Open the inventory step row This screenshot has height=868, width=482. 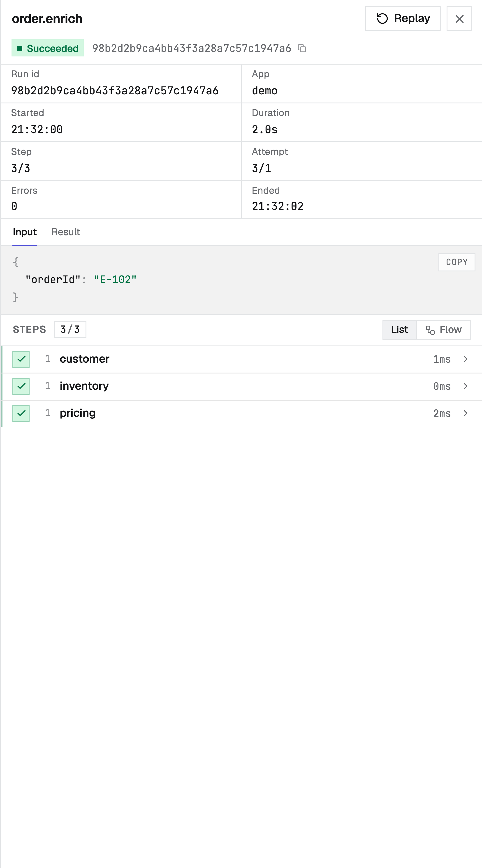pyautogui.click(x=241, y=386)
